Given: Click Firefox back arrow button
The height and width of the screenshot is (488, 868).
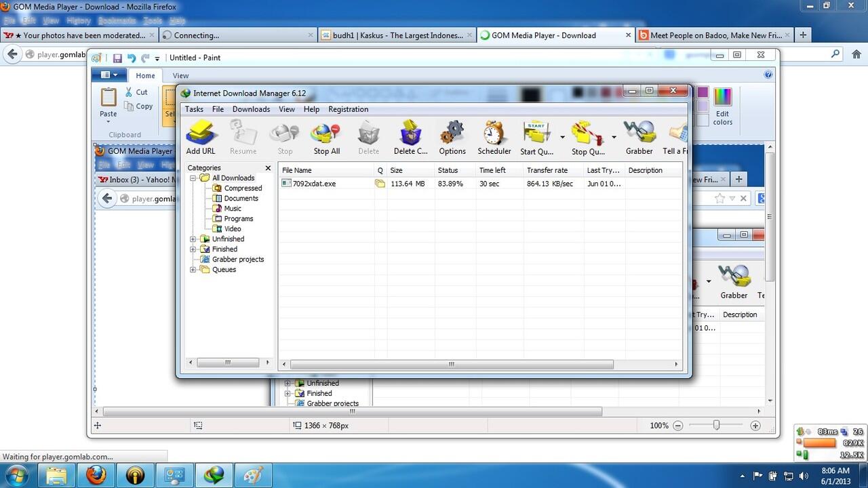Looking at the screenshot, I should point(12,54).
